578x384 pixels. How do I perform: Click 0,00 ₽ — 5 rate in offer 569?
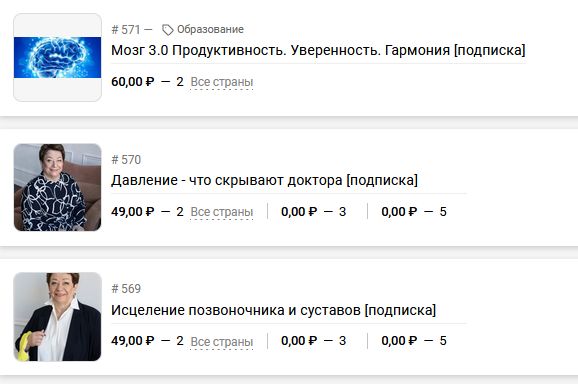[414, 341]
